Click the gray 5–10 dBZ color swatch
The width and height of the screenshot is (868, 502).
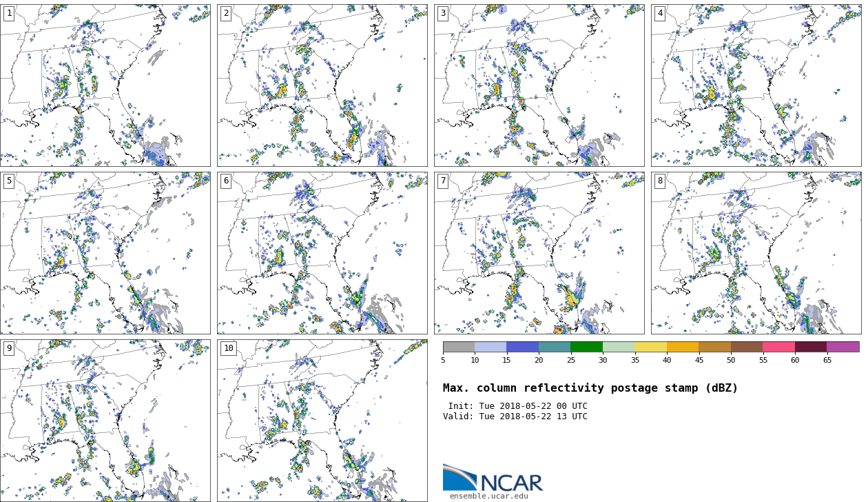point(459,347)
